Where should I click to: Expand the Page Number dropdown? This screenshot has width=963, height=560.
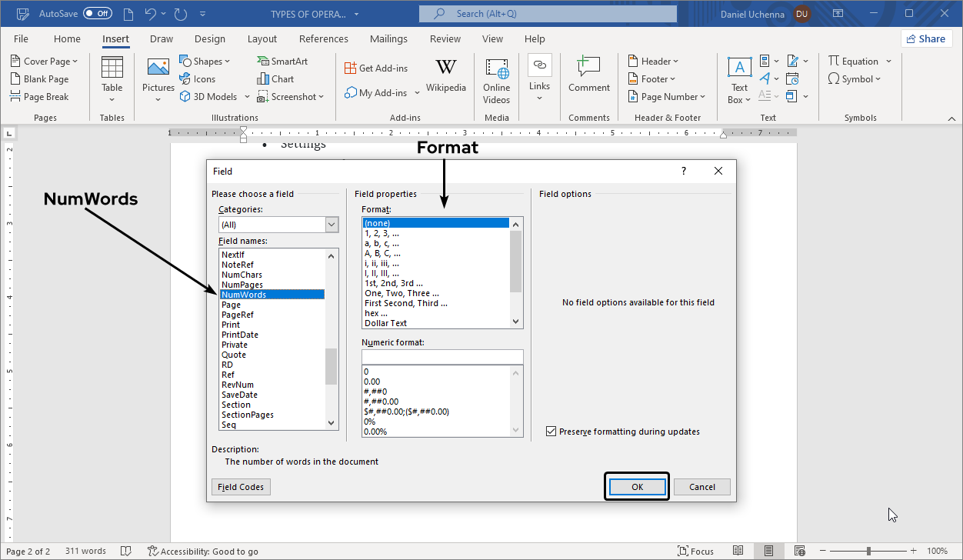666,97
